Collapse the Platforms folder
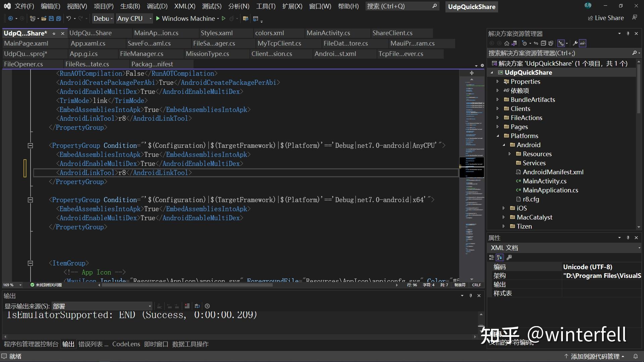 tap(498, 136)
